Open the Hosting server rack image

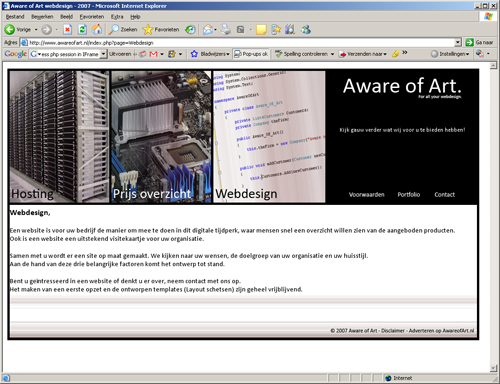click(x=59, y=137)
